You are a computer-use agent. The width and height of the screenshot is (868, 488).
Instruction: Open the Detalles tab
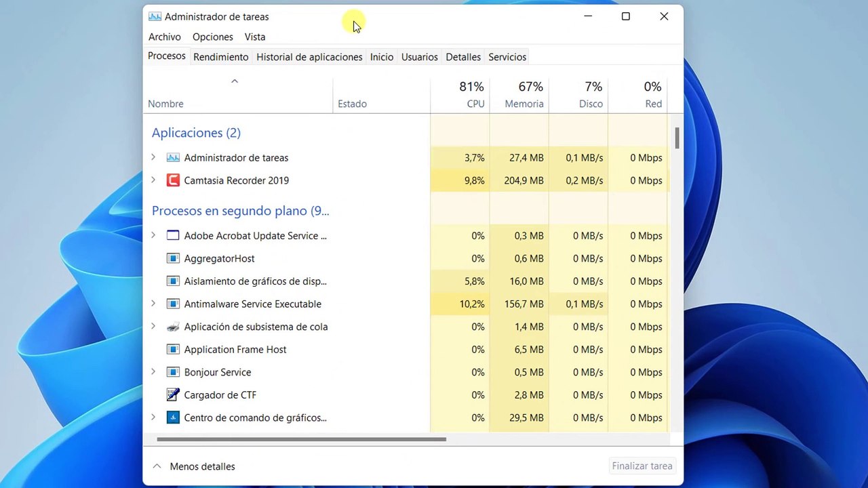463,57
